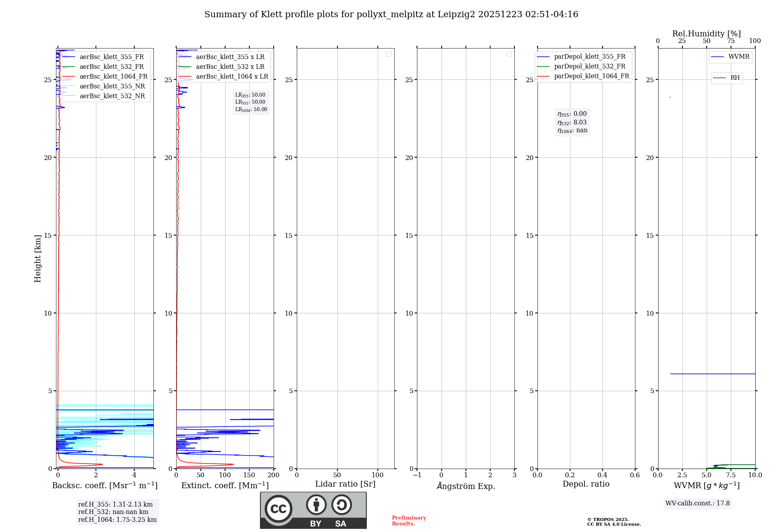This screenshot has width=783, height=532.
Task: Click the share-alike circular arrow icon
Action: click(x=341, y=505)
